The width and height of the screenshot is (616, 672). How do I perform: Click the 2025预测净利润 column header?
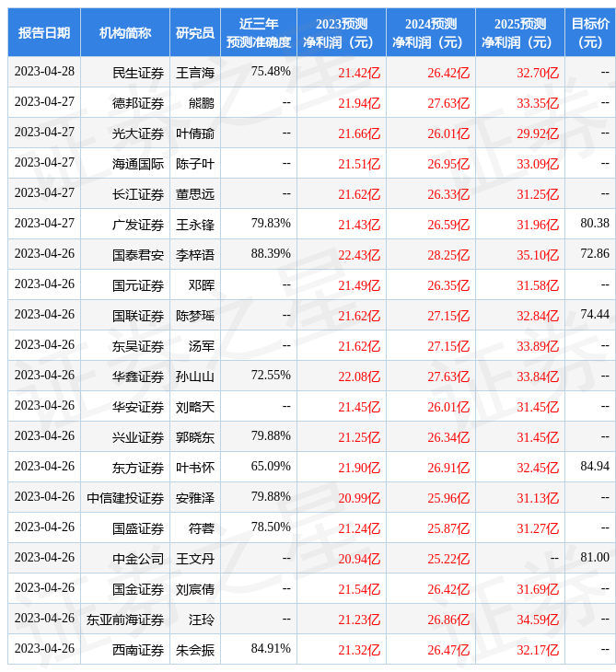pos(520,32)
